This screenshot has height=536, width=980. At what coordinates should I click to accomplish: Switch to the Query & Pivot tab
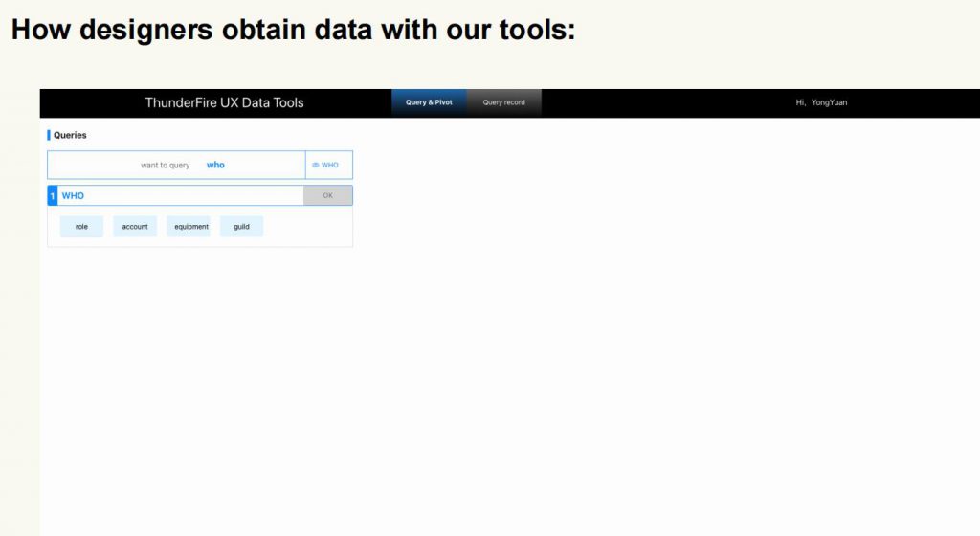[429, 102]
